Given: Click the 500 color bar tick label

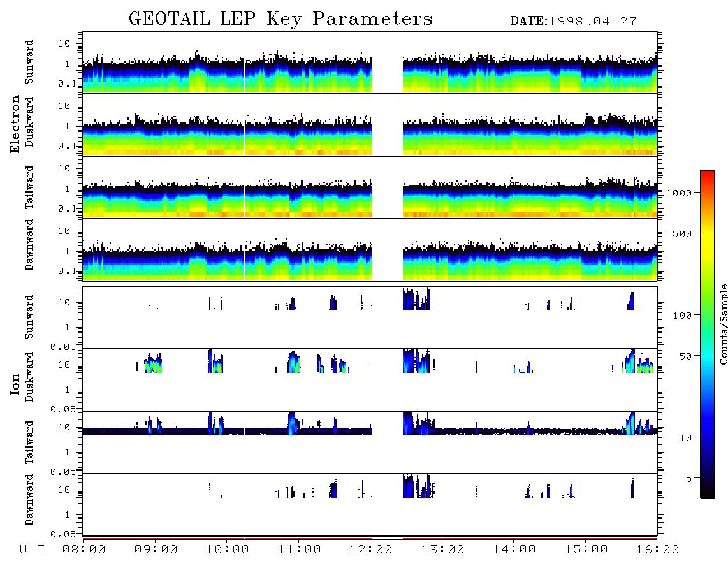Looking at the screenshot, I should 682,233.
